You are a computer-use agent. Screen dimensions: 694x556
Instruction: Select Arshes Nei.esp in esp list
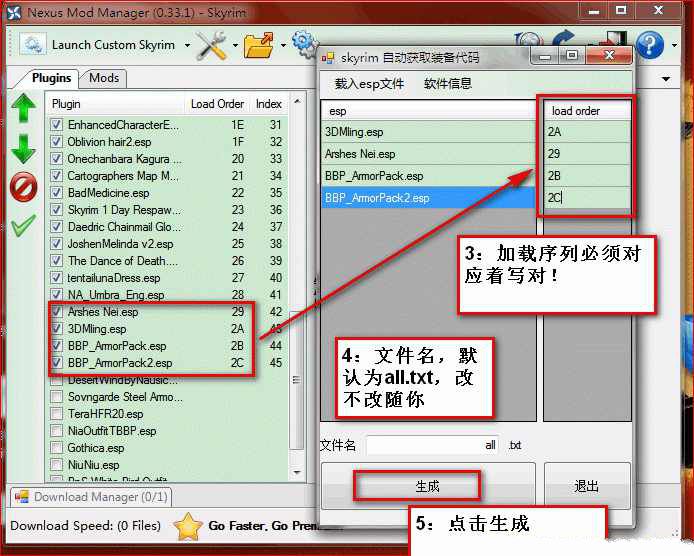point(428,154)
